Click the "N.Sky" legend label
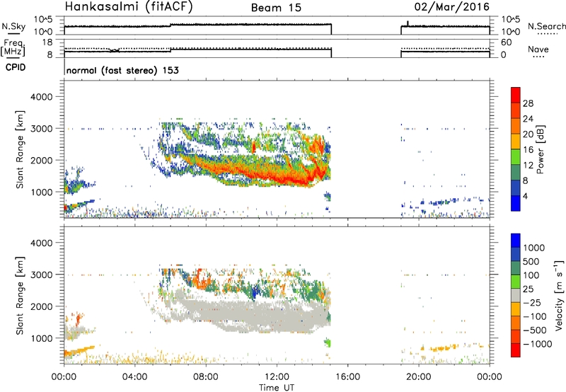This screenshot has width=566, height=392. coord(13,26)
